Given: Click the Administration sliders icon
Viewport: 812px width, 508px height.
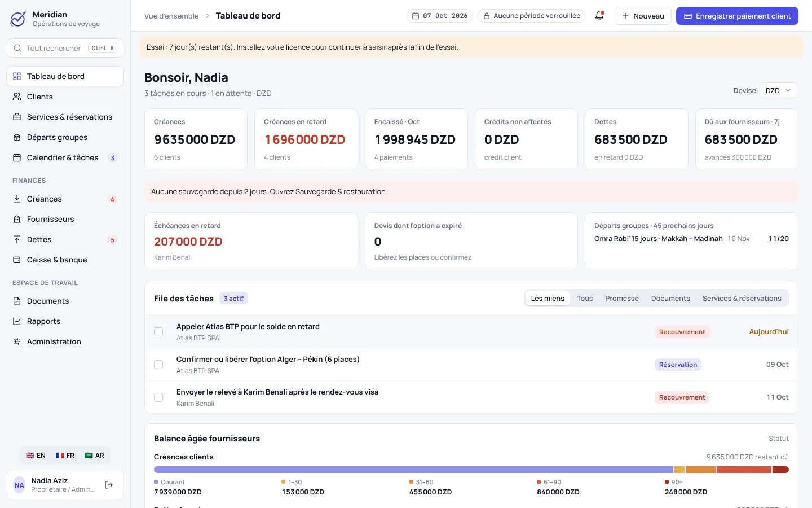Looking at the screenshot, I should click(x=17, y=341).
